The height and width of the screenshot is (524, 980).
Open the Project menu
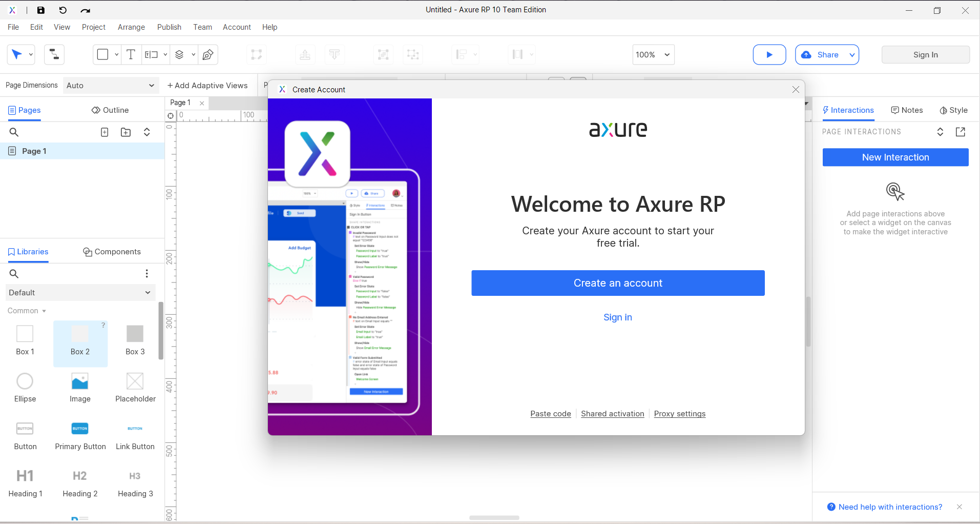coord(94,27)
